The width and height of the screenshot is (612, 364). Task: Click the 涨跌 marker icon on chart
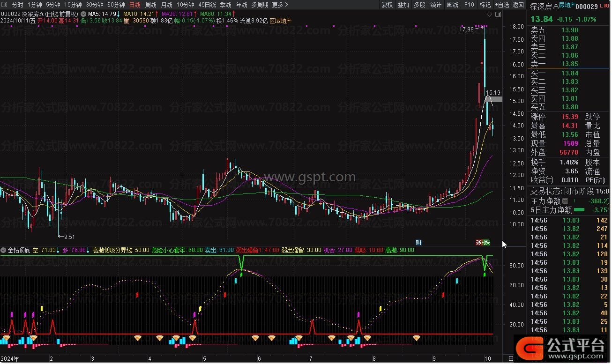click(x=483, y=242)
